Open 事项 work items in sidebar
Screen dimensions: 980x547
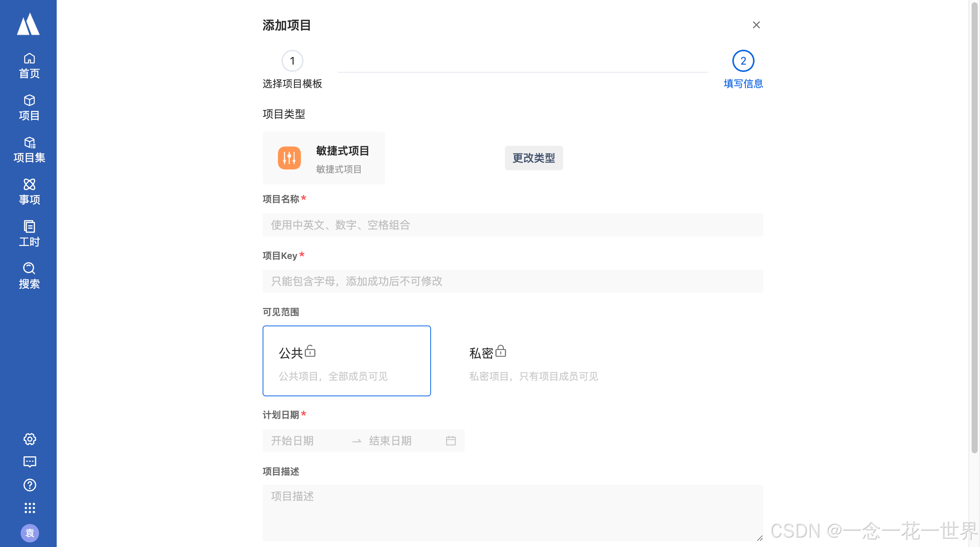29,192
